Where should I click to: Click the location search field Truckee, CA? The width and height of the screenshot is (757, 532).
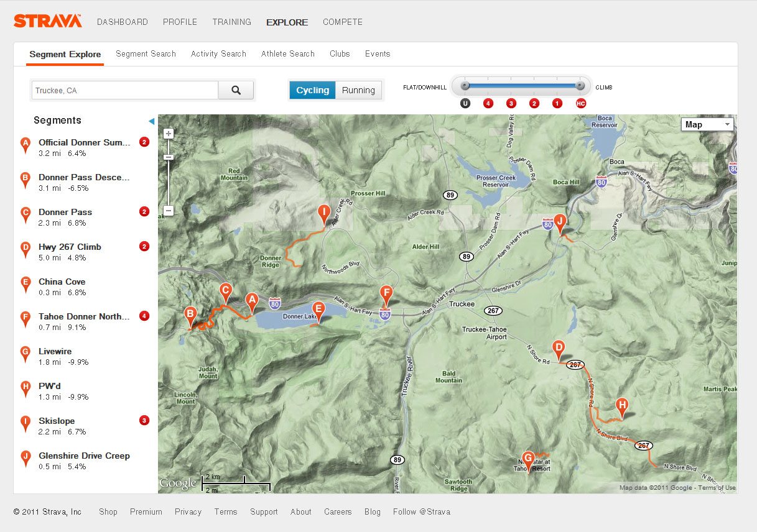(x=125, y=90)
